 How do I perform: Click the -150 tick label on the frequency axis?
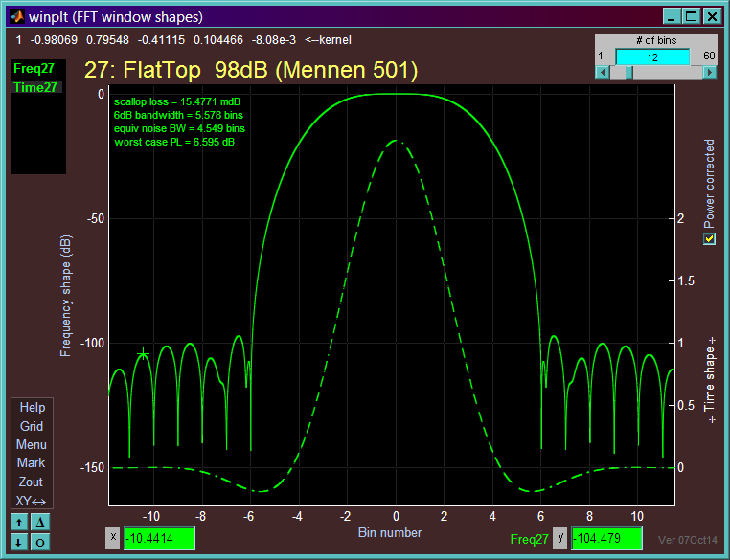click(x=92, y=467)
